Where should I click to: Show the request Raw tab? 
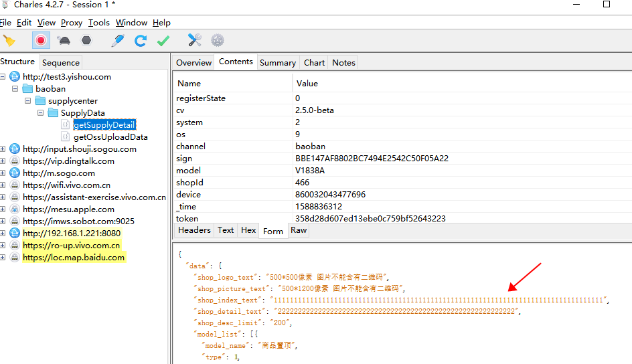pyautogui.click(x=299, y=230)
